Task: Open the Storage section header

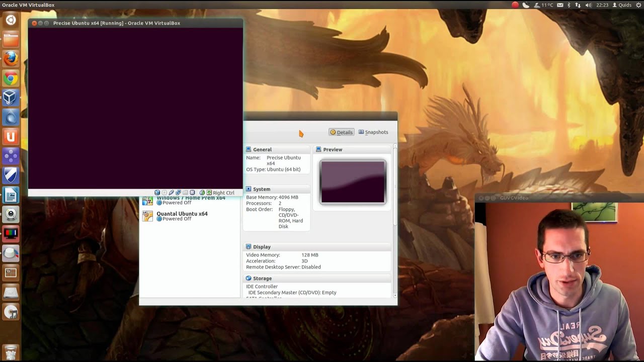Action: coord(317,279)
